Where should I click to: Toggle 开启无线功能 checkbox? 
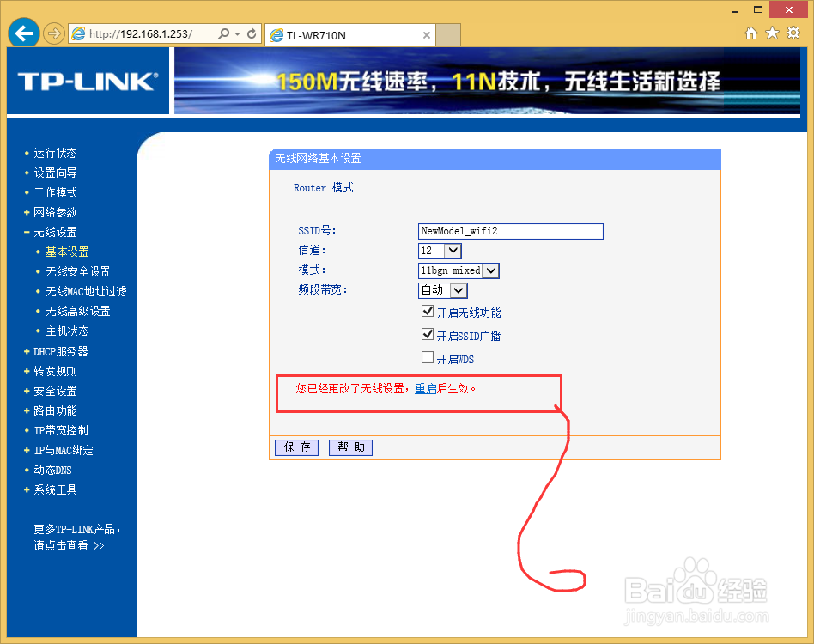point(428,311)
